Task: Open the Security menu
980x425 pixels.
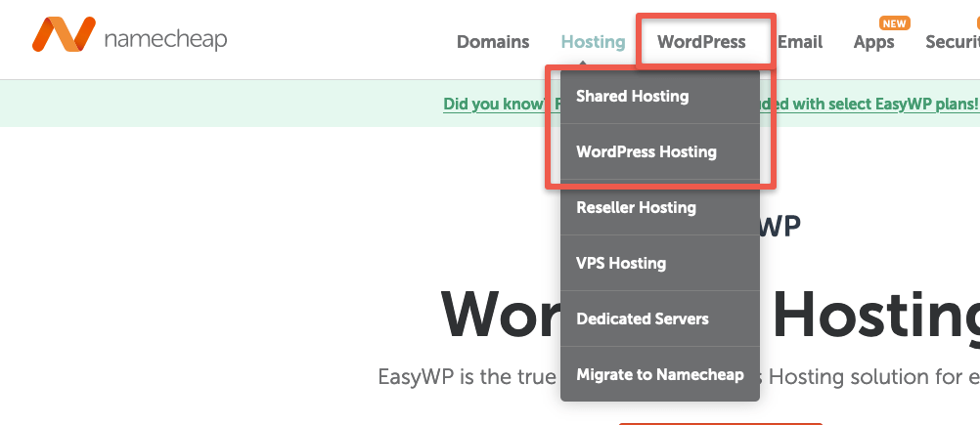Action: pos(953,42)
